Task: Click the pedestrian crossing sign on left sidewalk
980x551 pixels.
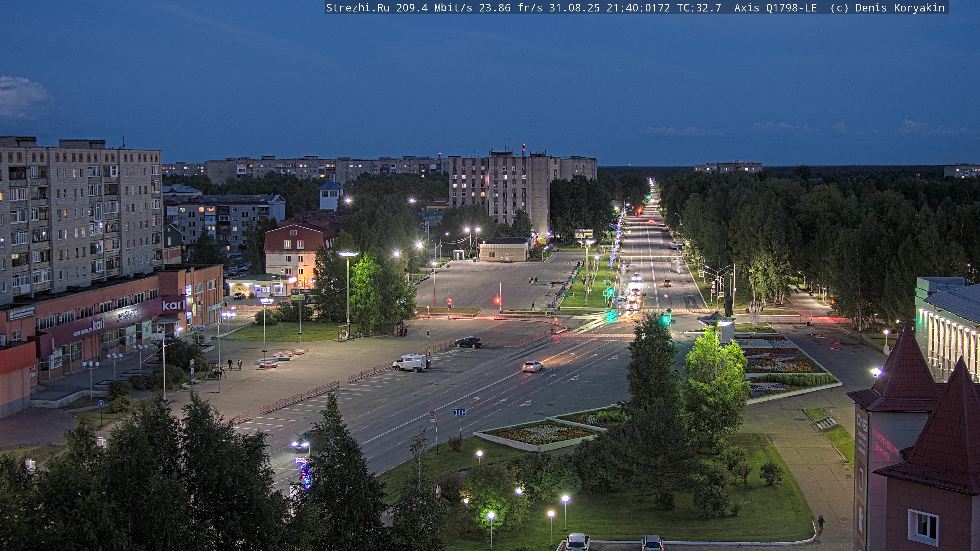Action: [x=101, y=404]
